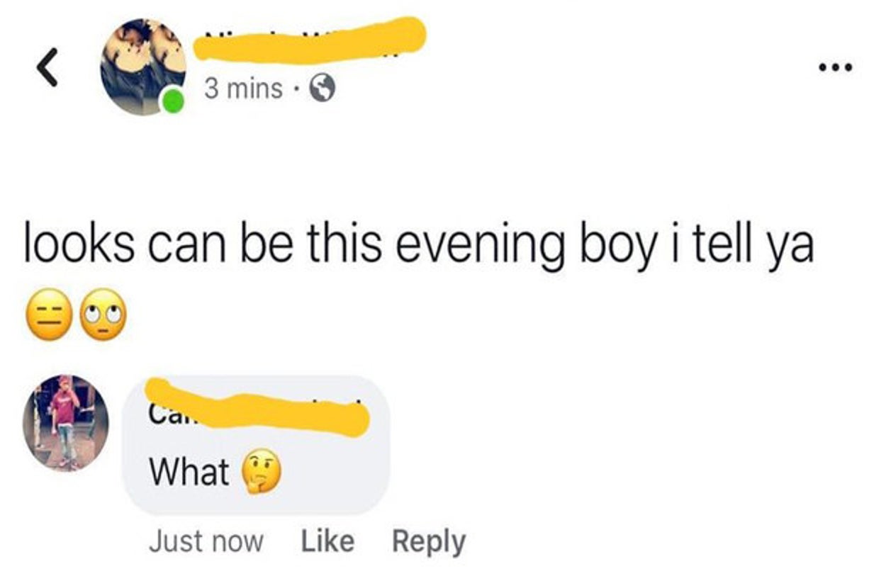Like the "What" comment

(327, 541)
